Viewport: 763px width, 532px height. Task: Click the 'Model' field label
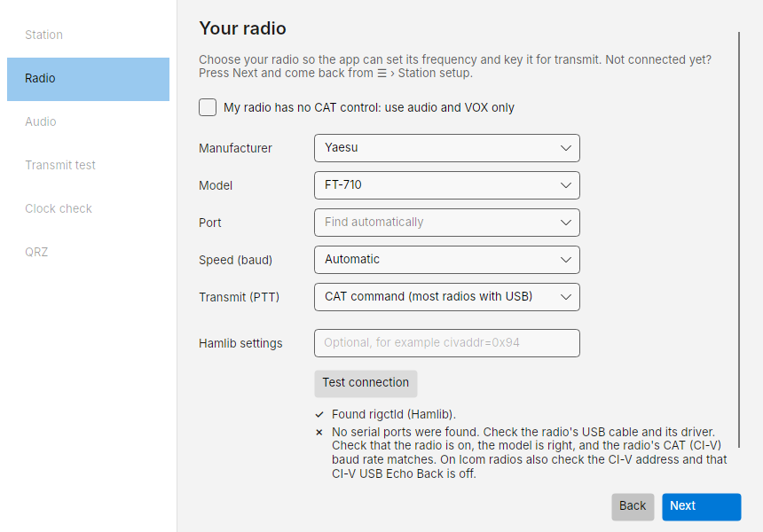pyautogui.click(x=216, y=186)
